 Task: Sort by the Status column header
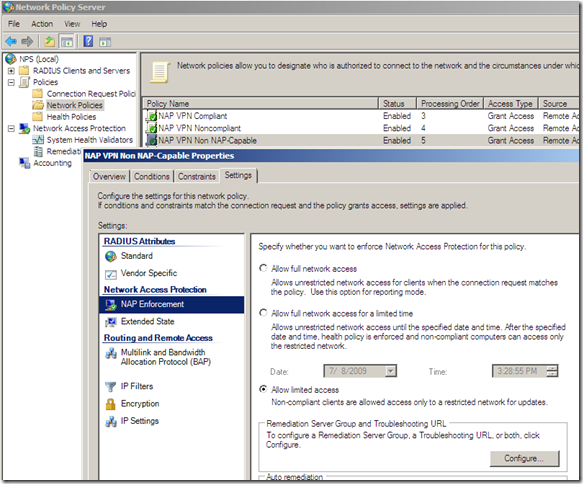click(x=397, y=103)
